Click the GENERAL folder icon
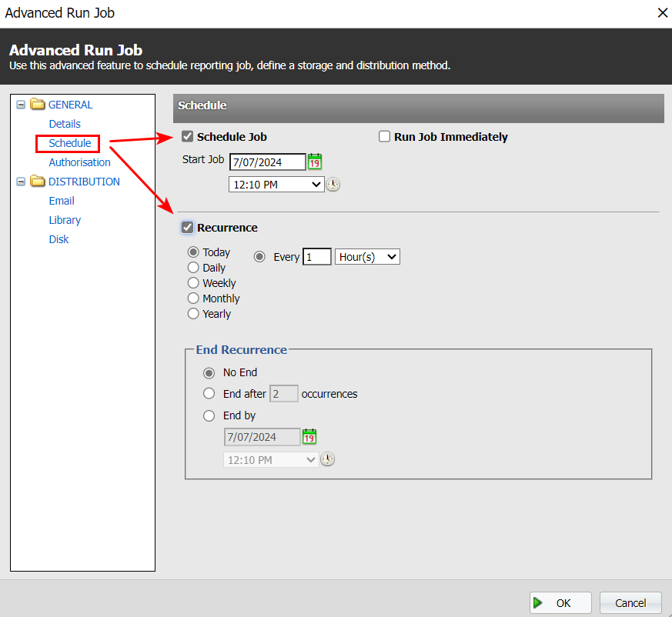 click(38, 105)
